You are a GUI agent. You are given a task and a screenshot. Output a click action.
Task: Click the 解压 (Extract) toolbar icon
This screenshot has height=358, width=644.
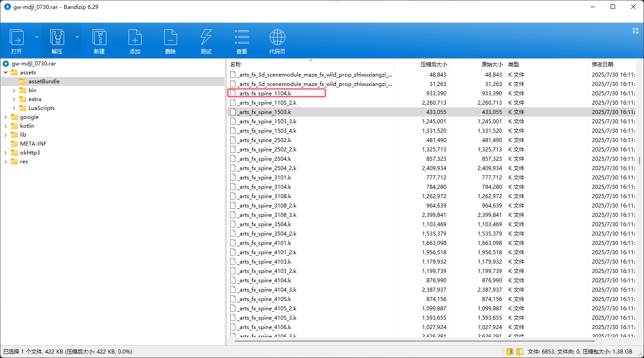click(x=57, y=38)
